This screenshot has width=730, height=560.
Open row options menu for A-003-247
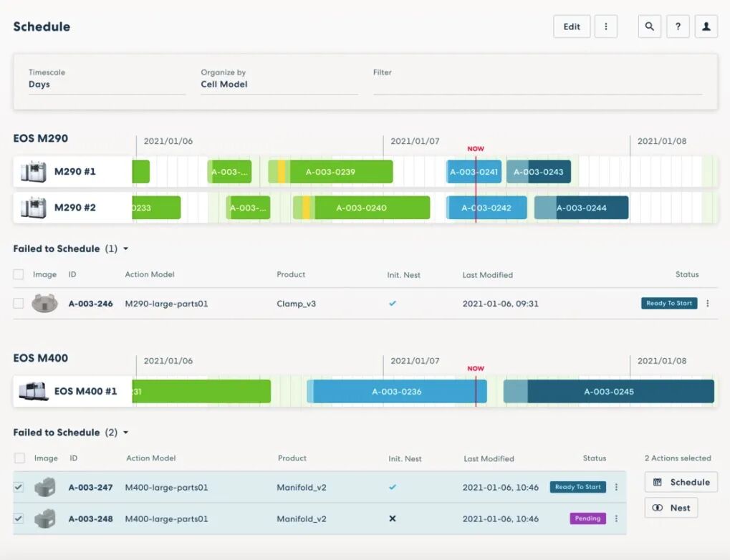(616, 487)
